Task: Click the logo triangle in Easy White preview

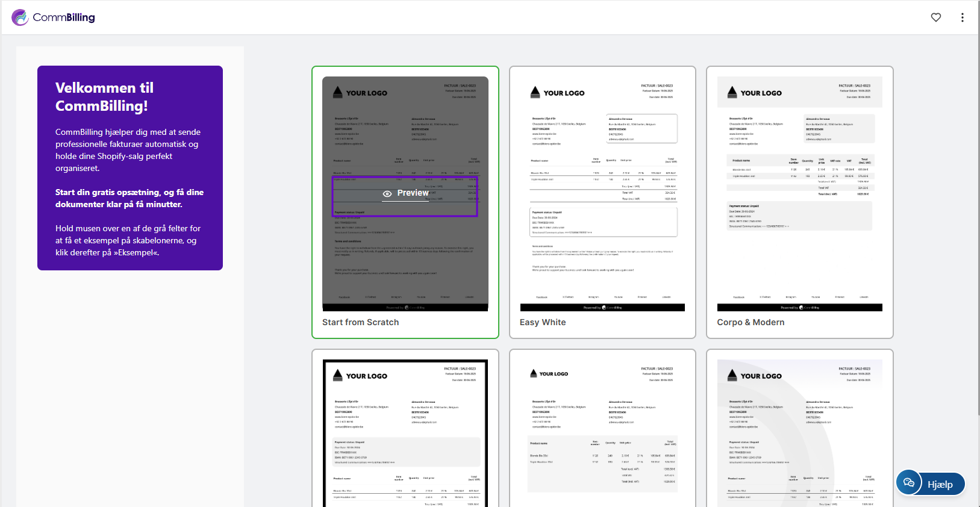Action: click(535, 92)
